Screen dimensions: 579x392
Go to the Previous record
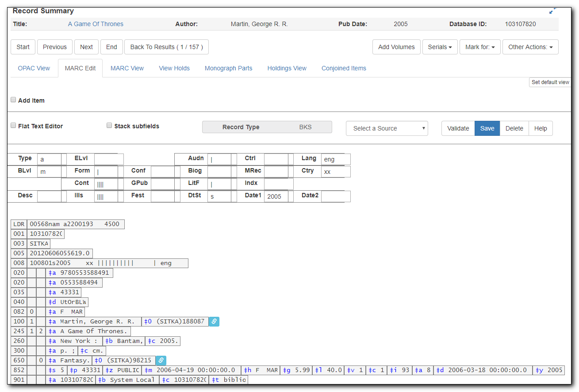click(55, 47)
